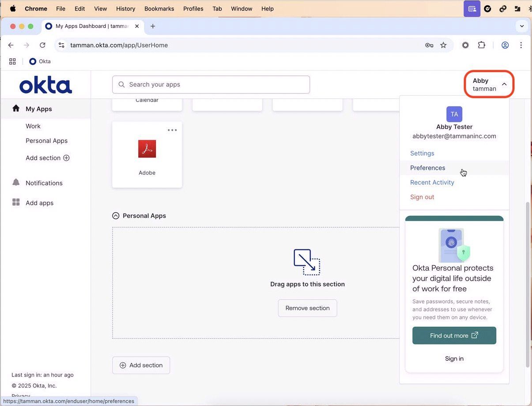This screenshot has height=406, width=532.
Task: Select Settings in account menu
Action: [422, 153]
